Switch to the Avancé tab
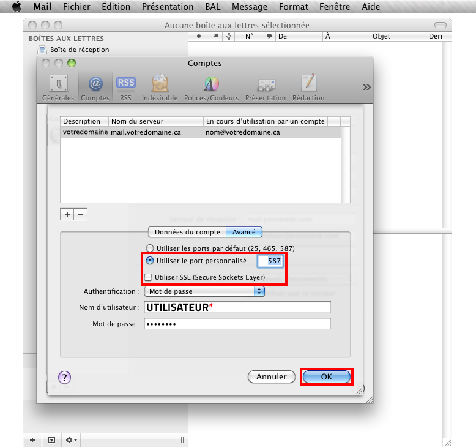This screenshot has height=448, width=476. tap(244, 232)
